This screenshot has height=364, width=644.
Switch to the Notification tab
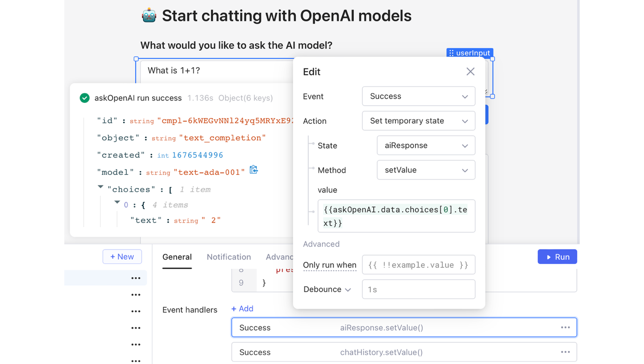point(229,257)
